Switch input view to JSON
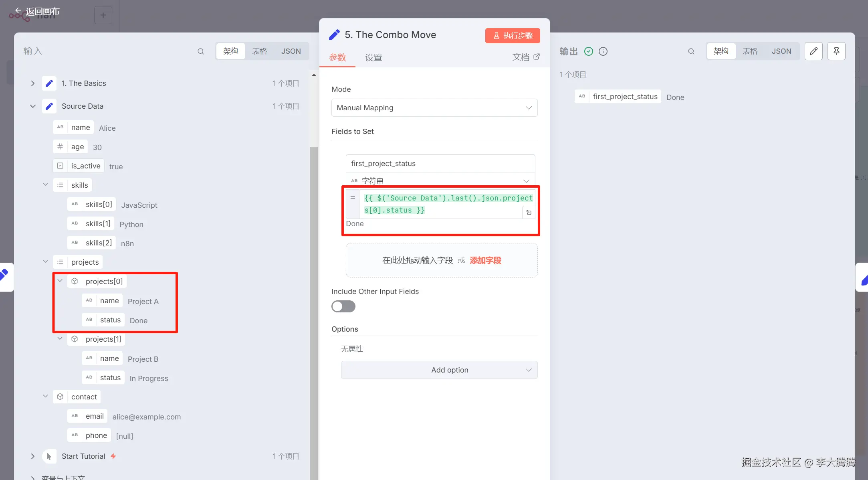The width and height of the screenshot is (868, 480). (x=291, y=51)
